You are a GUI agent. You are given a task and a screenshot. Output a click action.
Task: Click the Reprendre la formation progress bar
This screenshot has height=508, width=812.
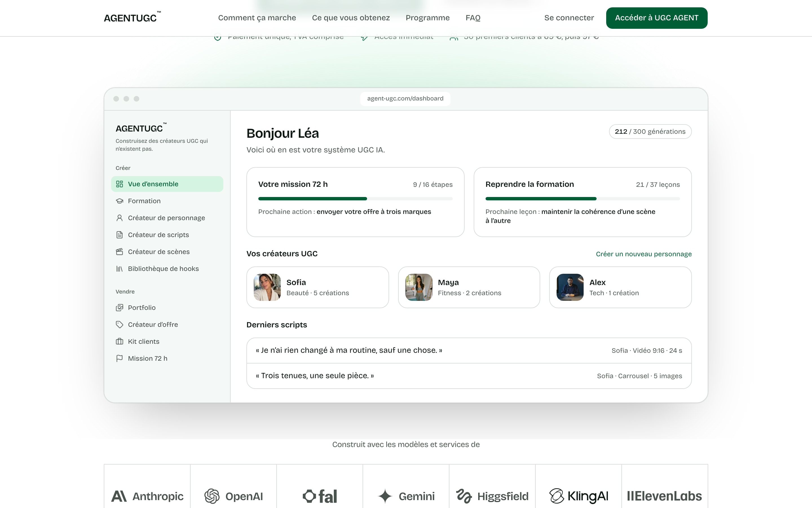pos(582,199)
